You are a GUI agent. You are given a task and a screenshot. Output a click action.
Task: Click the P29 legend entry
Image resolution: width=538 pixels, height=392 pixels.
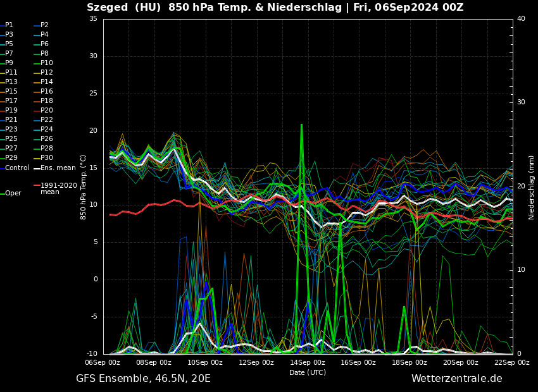click(x=11, y=158)
